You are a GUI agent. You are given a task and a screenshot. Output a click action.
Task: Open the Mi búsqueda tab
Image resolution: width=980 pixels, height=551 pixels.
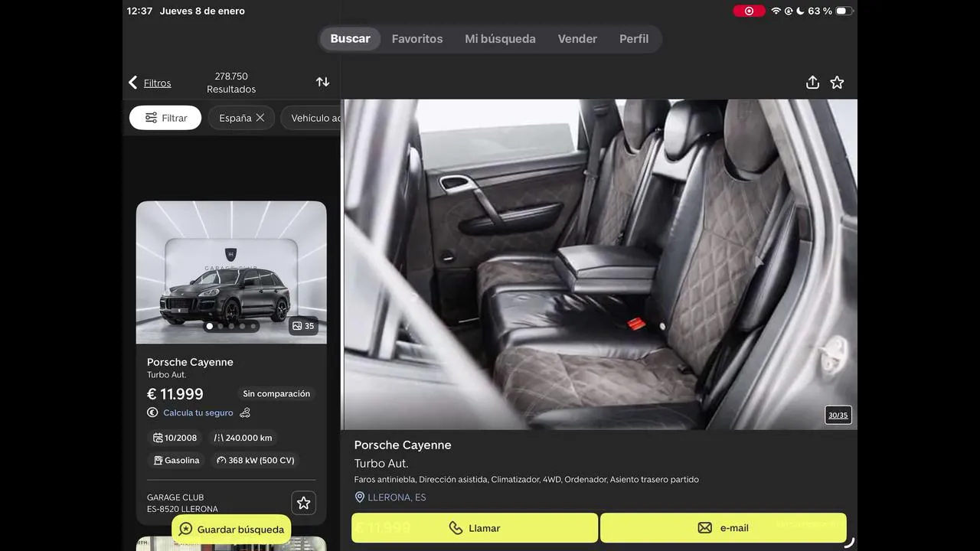coord(500,39)
